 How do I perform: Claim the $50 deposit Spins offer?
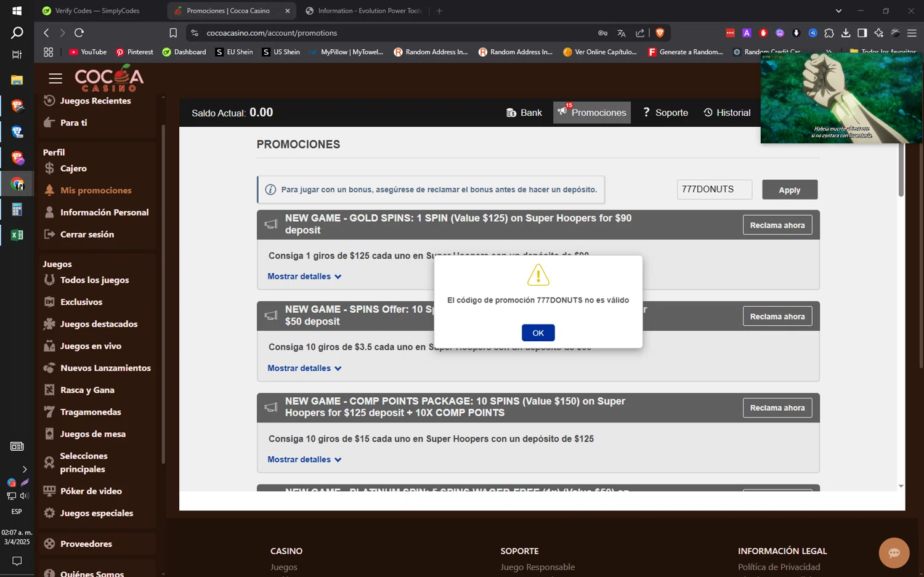pyautogui.click(x=777, y=317)
